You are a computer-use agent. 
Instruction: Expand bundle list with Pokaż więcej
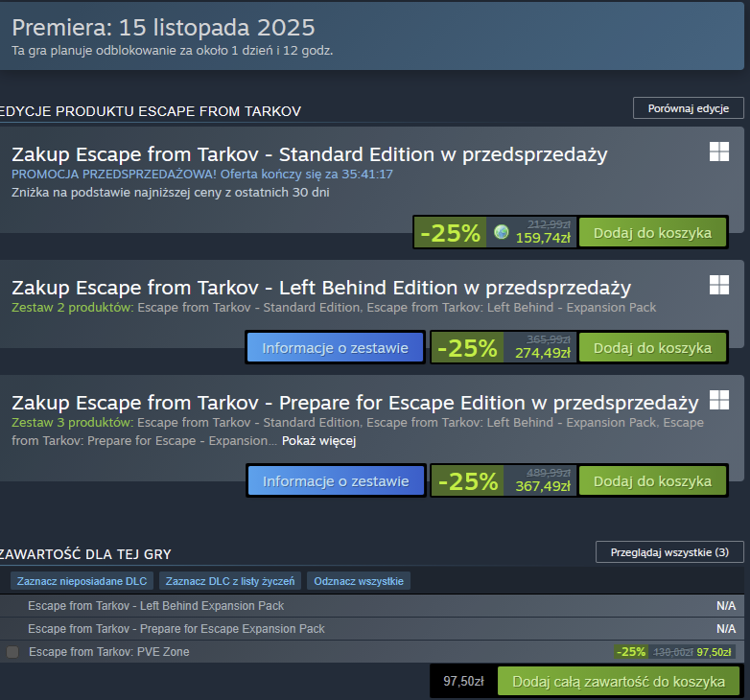[318, 441]
